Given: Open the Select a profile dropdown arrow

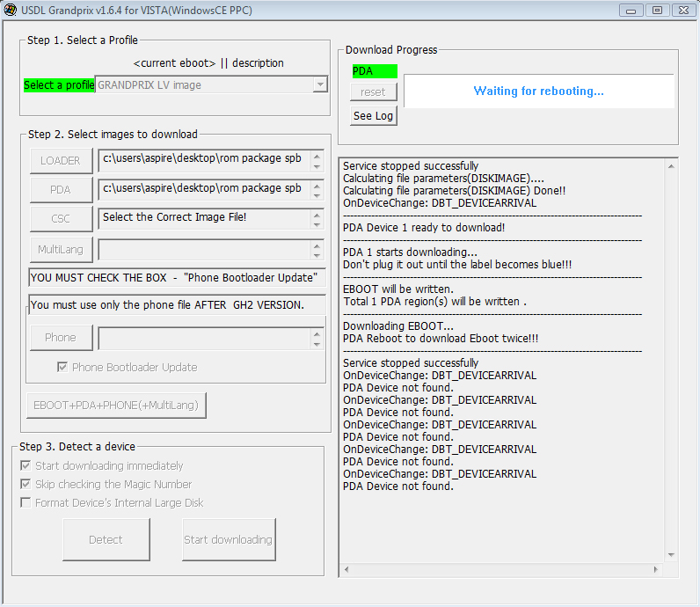Looking at the screenshot, I should click(x=319, y=84).
